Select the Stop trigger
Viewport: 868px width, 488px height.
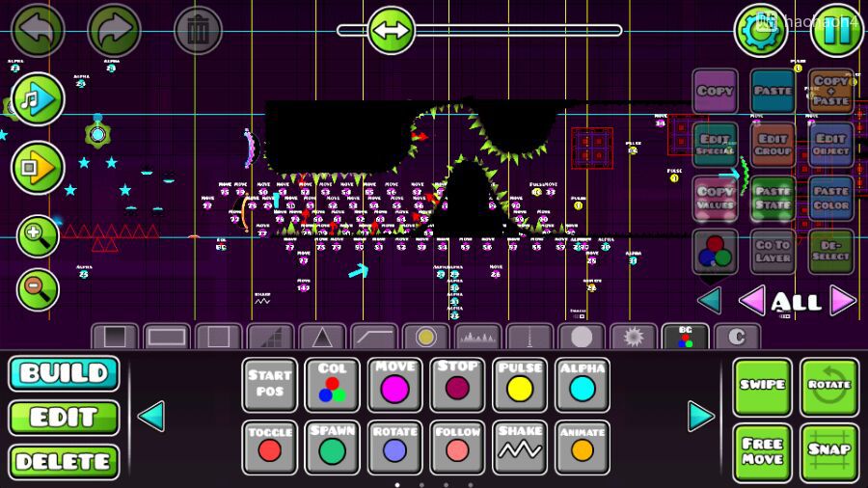457,385
